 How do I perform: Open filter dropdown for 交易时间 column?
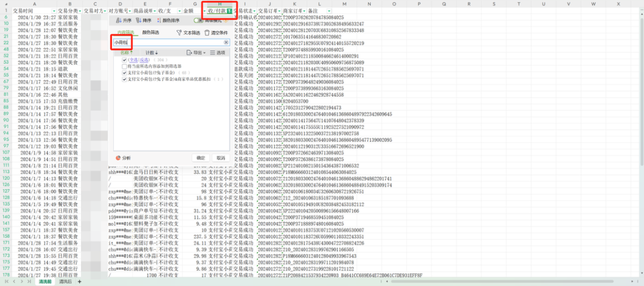coord(54,11)
